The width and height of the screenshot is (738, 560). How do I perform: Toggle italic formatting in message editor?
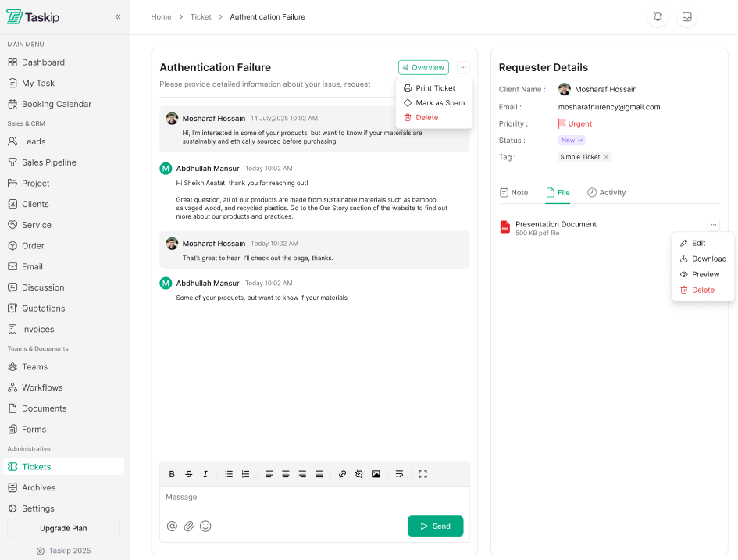[x=205, y=474]
